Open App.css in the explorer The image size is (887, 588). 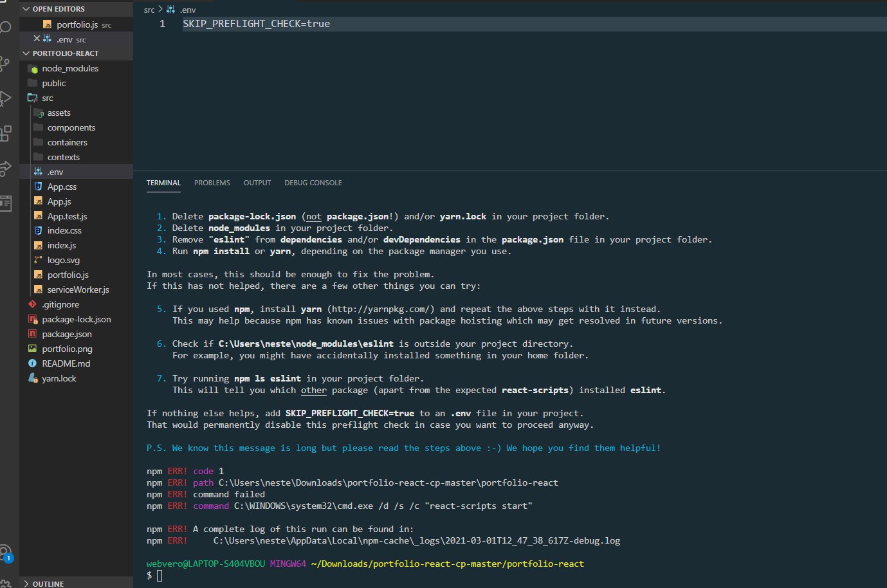pos(76,187)
